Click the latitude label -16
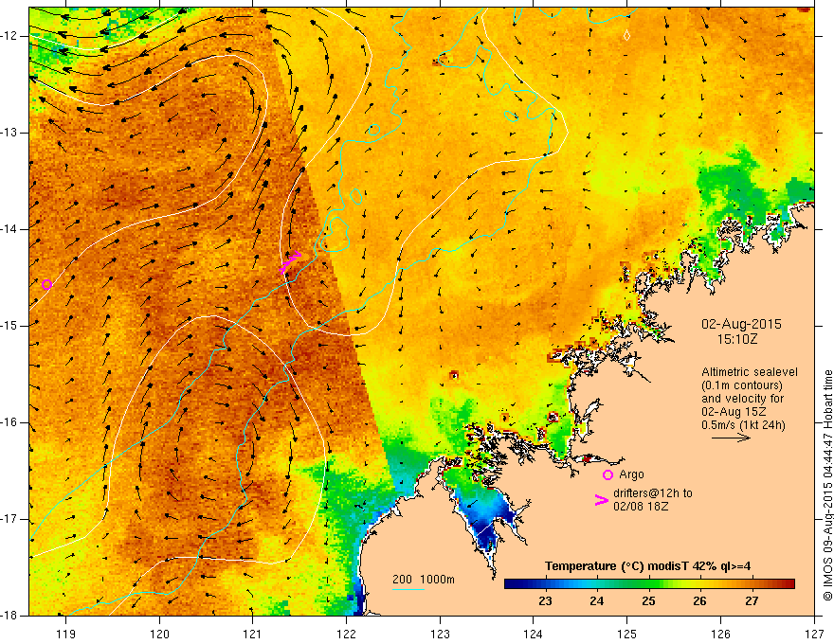The image size is (834, 644). pyautogui.click(x=9, y=422)
